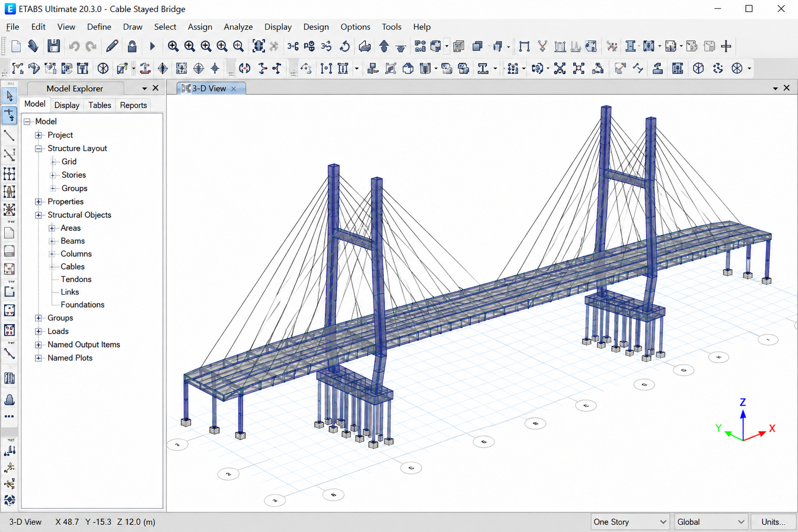Close the 3-D View tab
This screenshot has width=798, height=532.
(x=234, y=89)
